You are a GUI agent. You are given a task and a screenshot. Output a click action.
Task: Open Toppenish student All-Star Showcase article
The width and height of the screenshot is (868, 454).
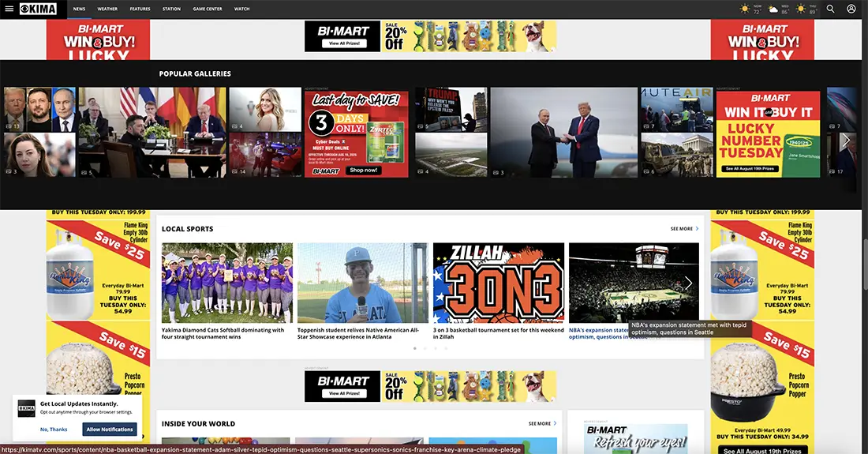pos(358,333)
